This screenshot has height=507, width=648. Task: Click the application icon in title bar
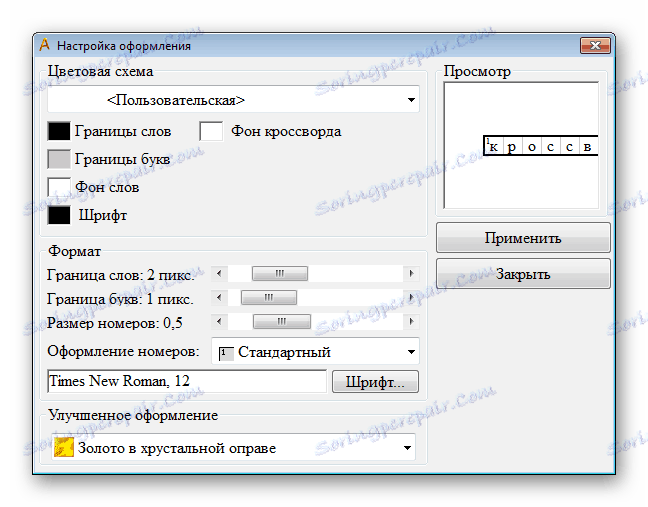[x=45, y=45]
